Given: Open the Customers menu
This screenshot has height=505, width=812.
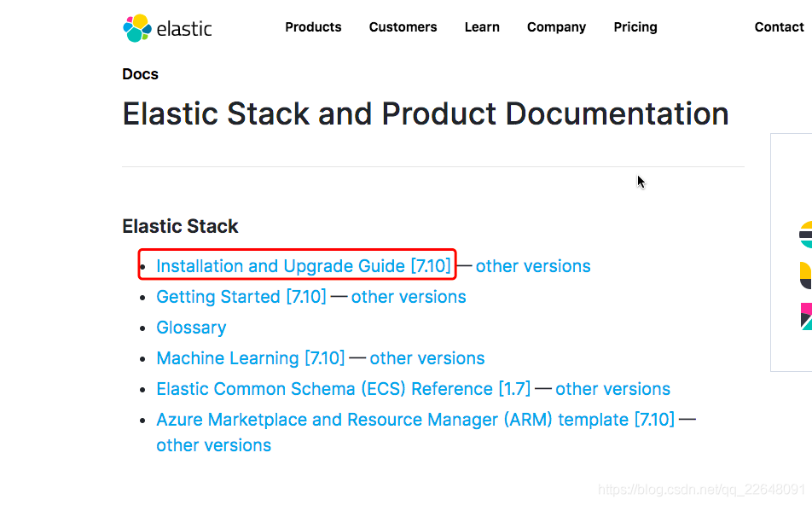Looking at the screenshot, I should coord(403,27).
